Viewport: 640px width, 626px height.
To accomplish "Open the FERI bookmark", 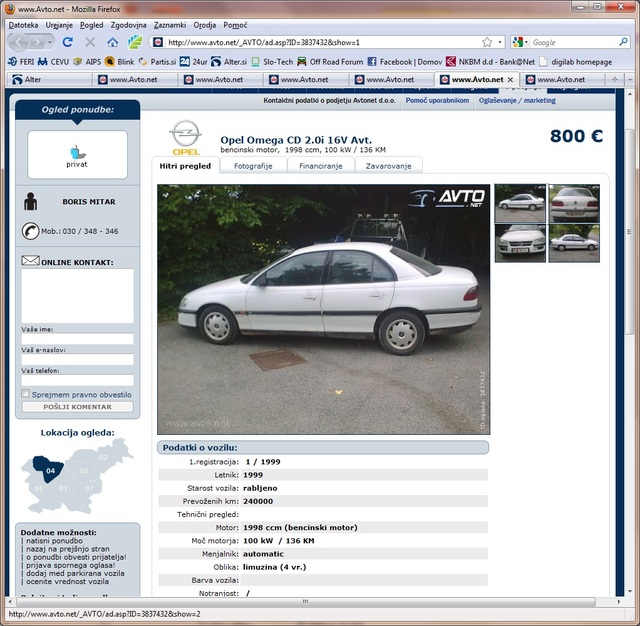I will coord(21,62).
